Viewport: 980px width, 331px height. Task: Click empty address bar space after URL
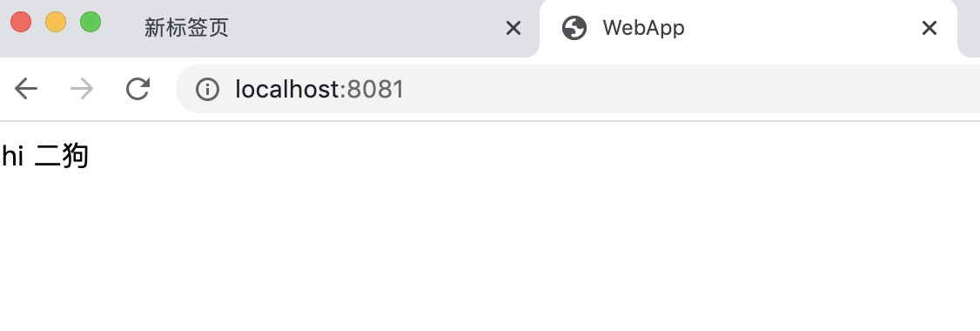(688, 90)
